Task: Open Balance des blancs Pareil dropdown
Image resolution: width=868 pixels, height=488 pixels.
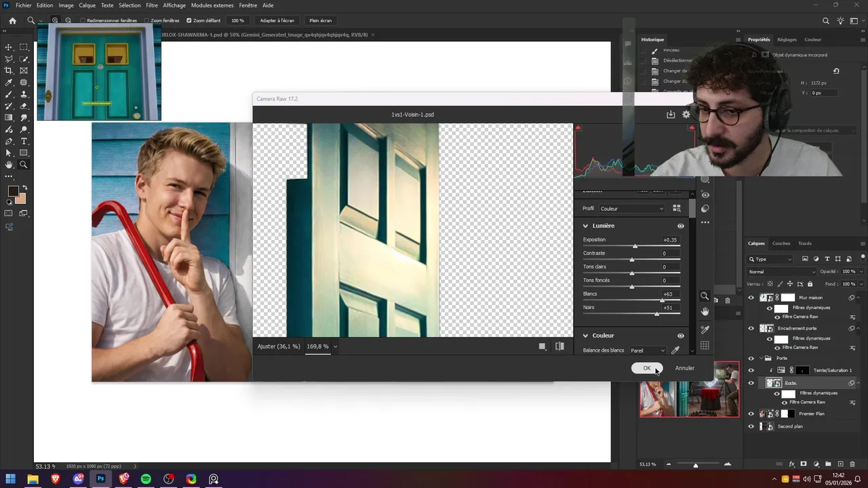Action: pyautogui.click(x=648, y=350)
